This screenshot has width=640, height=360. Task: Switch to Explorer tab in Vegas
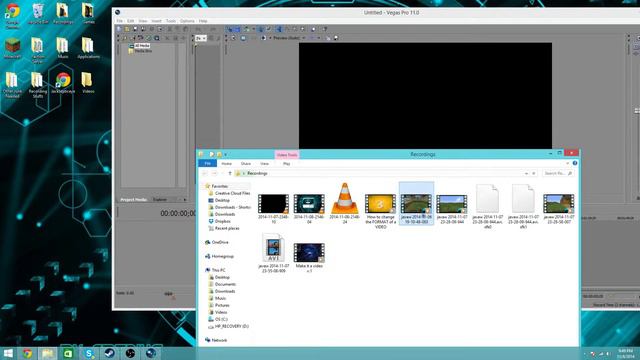[160, 200]
